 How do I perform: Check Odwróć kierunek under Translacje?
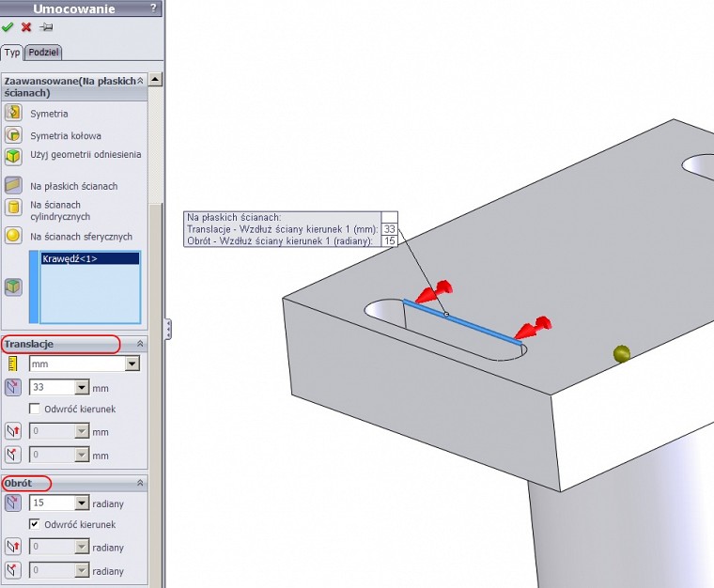click(35, 409)
